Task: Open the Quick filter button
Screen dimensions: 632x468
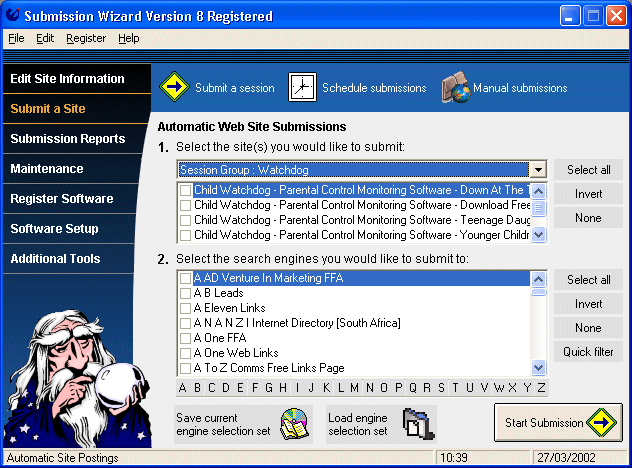Action: [588, 352]
